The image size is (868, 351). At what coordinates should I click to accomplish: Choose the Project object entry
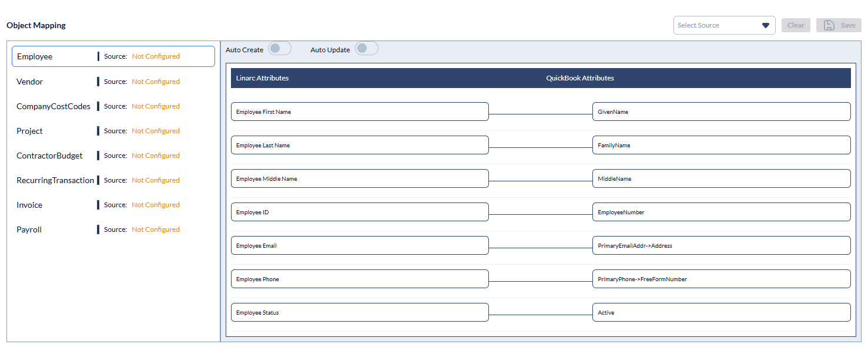click(30, 131)
